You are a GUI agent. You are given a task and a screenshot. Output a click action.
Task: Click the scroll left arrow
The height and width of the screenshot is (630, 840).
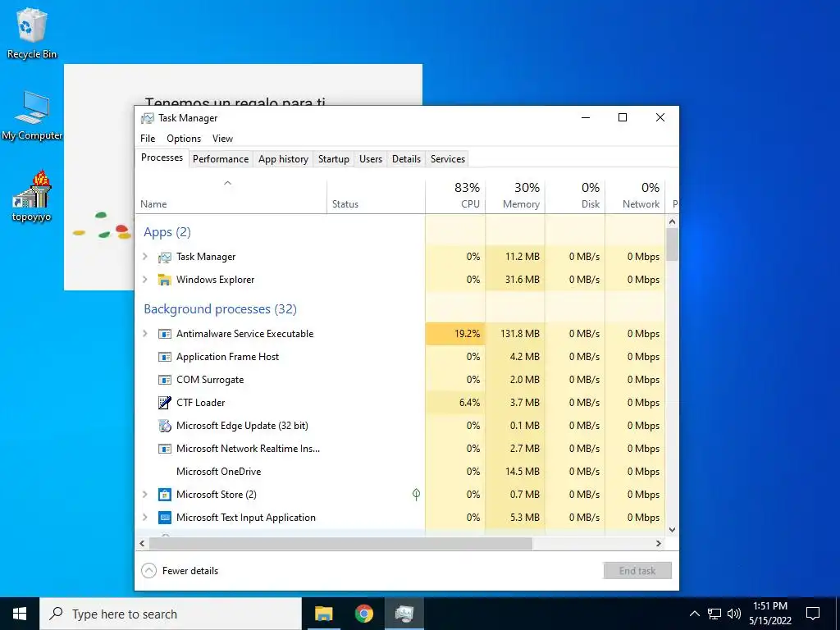tap(142, 544)
